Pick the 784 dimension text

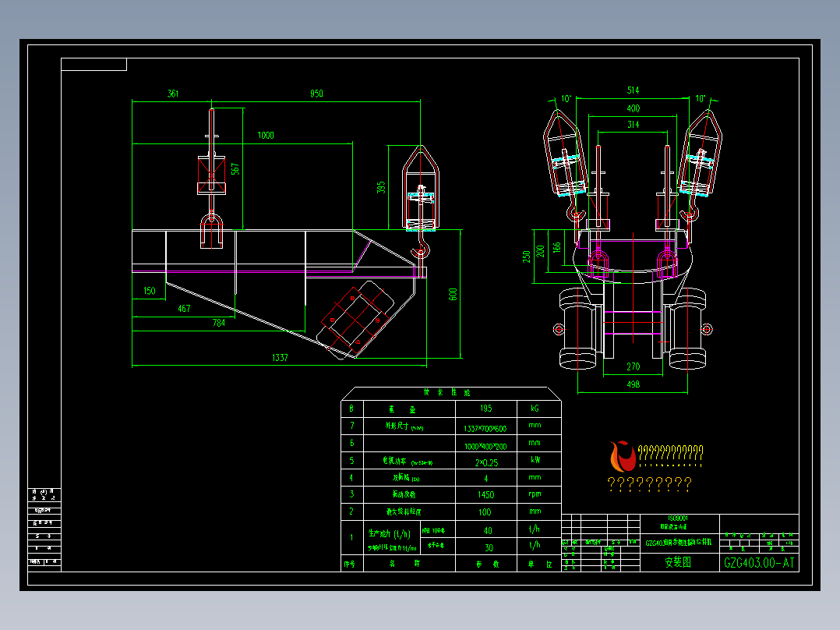218,322
